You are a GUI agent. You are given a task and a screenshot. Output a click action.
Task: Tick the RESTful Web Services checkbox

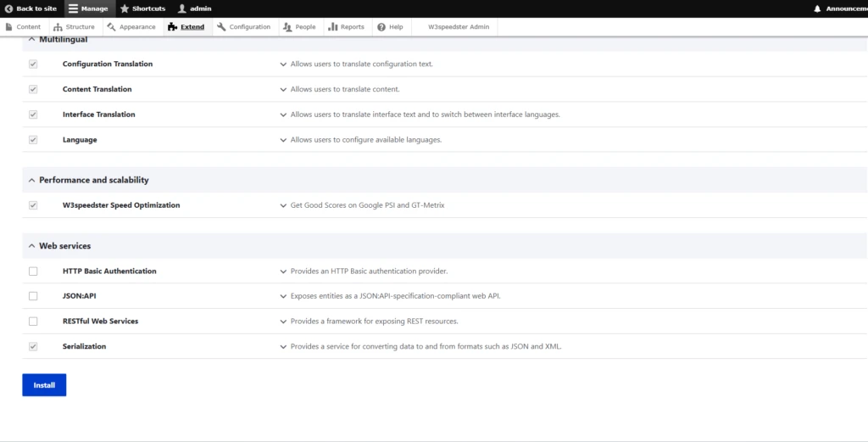point(33,322)
